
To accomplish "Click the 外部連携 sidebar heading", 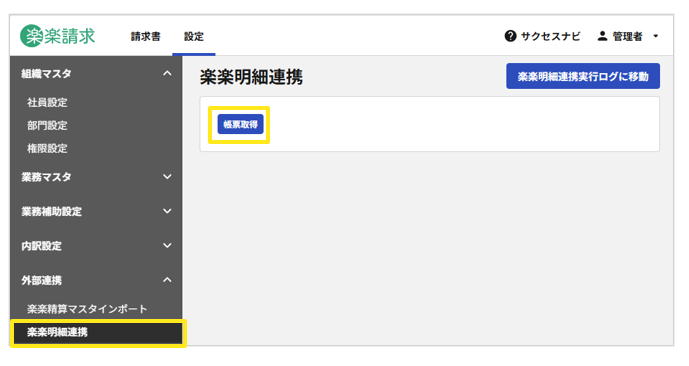I will point(41,280).
